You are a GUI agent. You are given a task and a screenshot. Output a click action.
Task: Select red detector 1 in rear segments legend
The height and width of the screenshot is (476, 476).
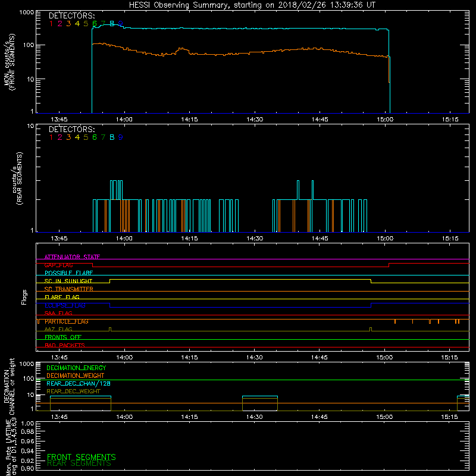click(51, 137)
